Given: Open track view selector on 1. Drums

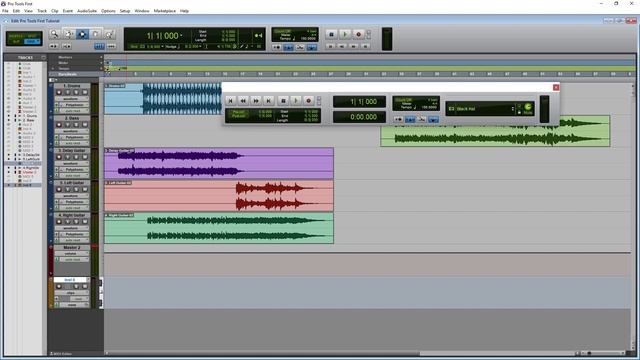Looking at the screenshot, I should pyautogui.click(x=71, y=99).
